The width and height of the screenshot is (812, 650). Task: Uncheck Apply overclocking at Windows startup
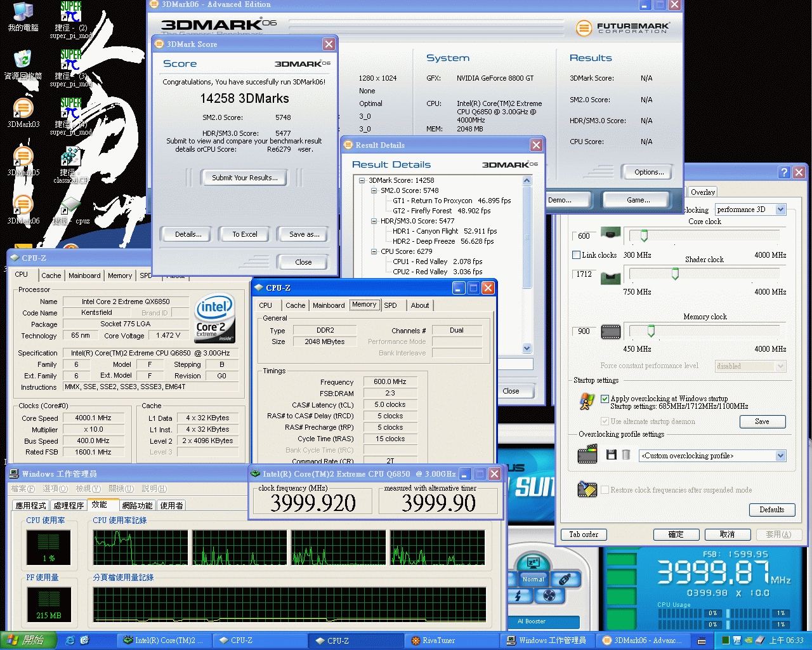coord(605,399)
